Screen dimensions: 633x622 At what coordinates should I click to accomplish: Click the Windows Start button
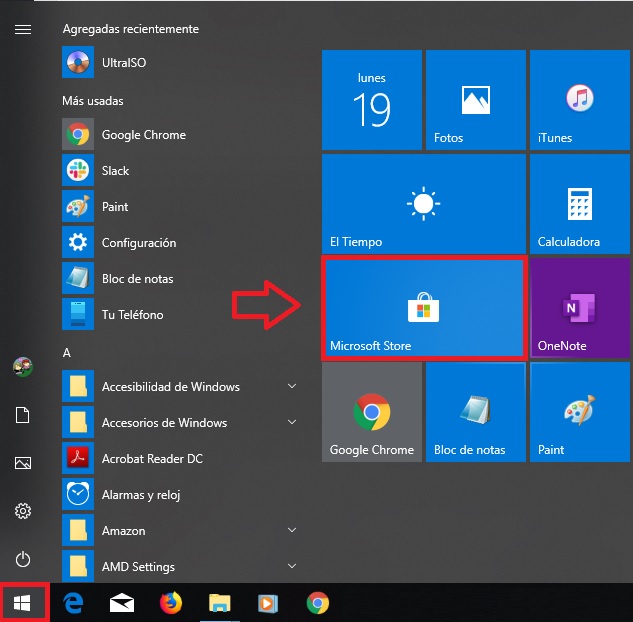[23, 602]
